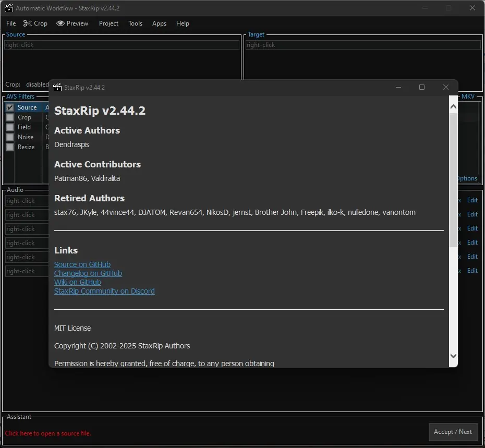Click Edit for the second audio track
Image resolution: width=485 pixels, height=448 pixels.
click(x=472, y=214)
